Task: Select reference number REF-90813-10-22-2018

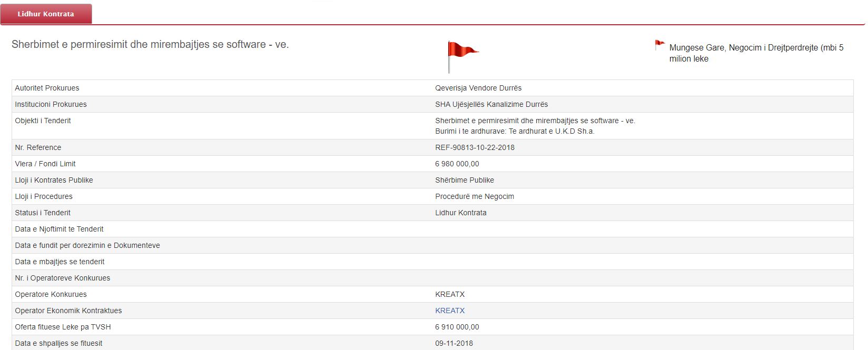Action: [475, 147]
